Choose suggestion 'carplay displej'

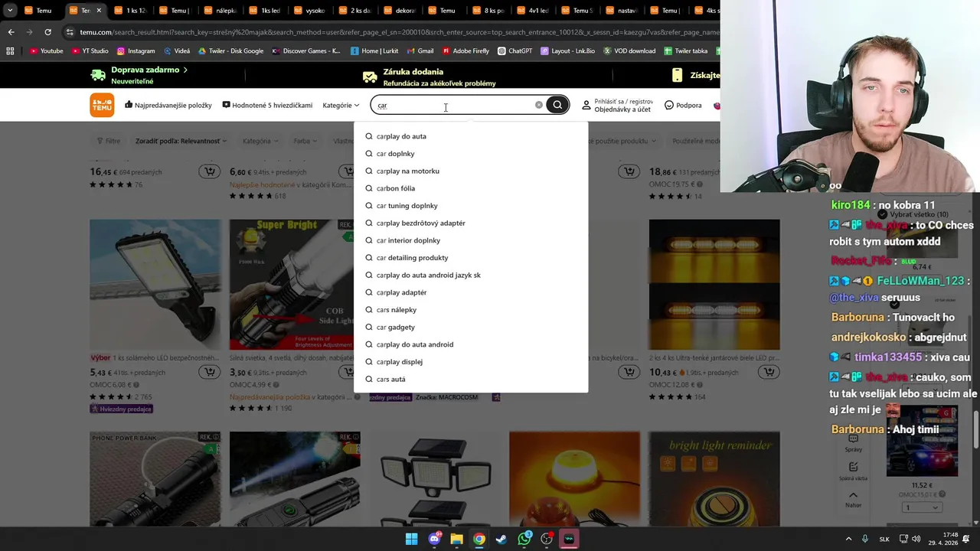(471, 362)
